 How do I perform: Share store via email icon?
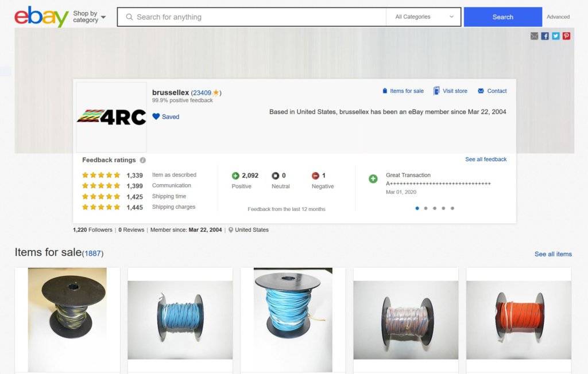pos(535,36)
